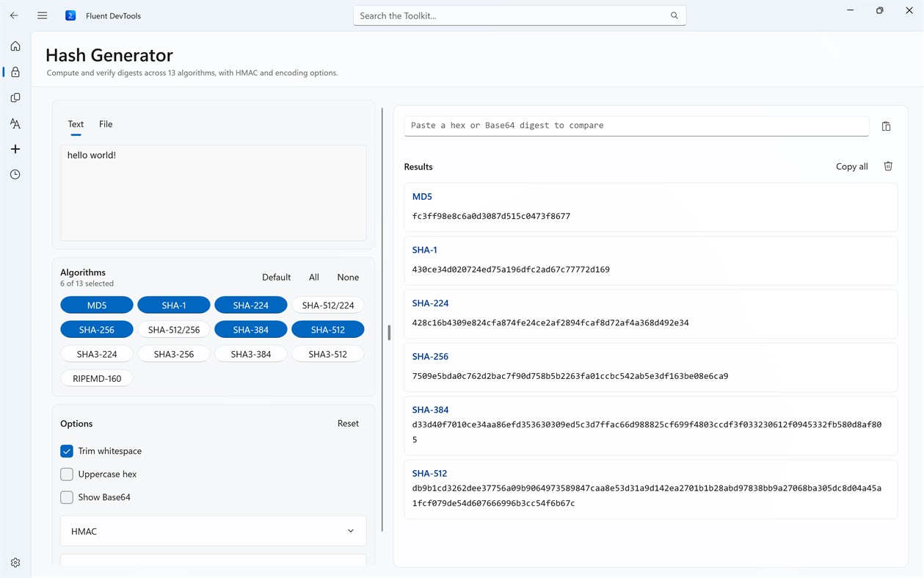The height and width of the screenshot is (578, 924).
Task: Enable the SHA3-256 algorithm chip
Action: pyautogui.click(x=174, y=354)
